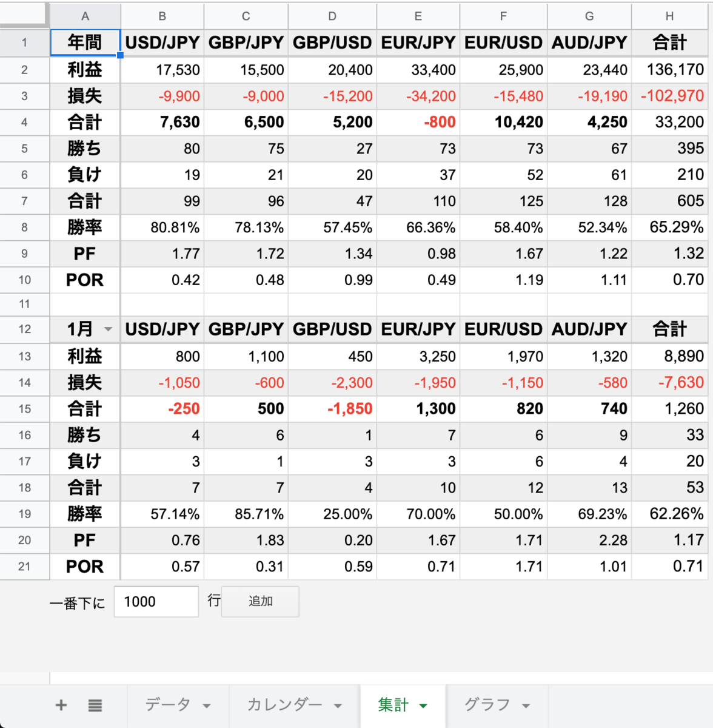Select the cell showing 85.71%
The width and height of the screenshot is (713, 728).
pos(246,514)
